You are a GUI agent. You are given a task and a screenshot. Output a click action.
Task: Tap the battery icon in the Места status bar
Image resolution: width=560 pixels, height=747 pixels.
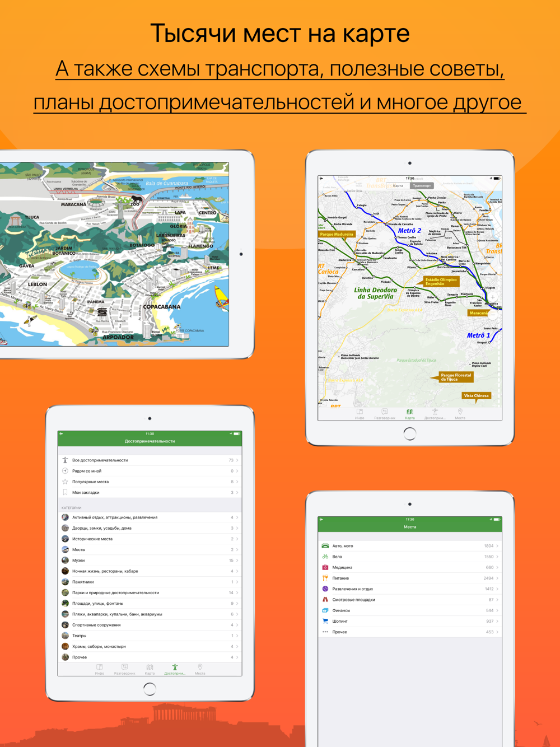click(x=497, y=520)
